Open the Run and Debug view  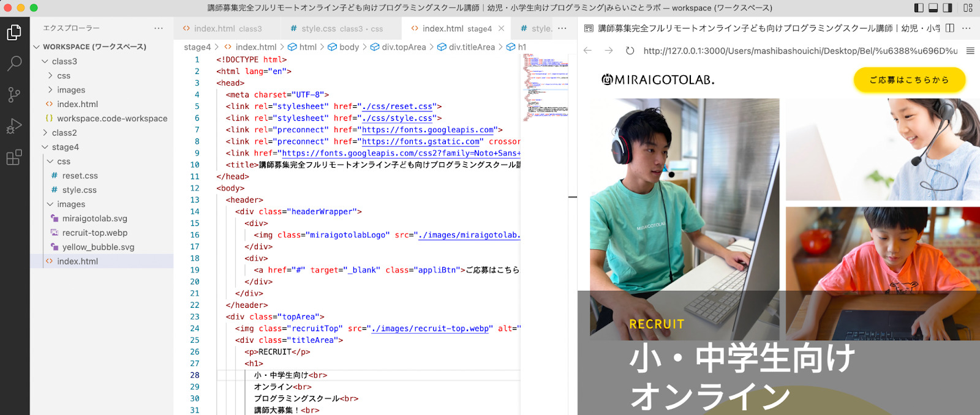(x=14, y=126)
